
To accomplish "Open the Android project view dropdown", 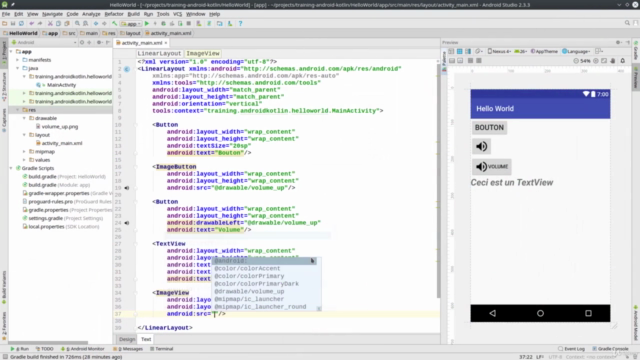I will tap(44, 42).
